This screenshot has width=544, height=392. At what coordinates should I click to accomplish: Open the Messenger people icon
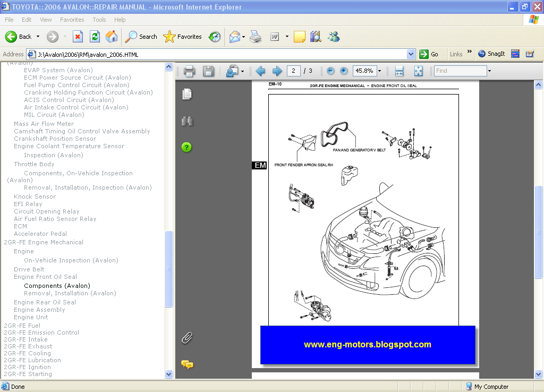(334, 37)
